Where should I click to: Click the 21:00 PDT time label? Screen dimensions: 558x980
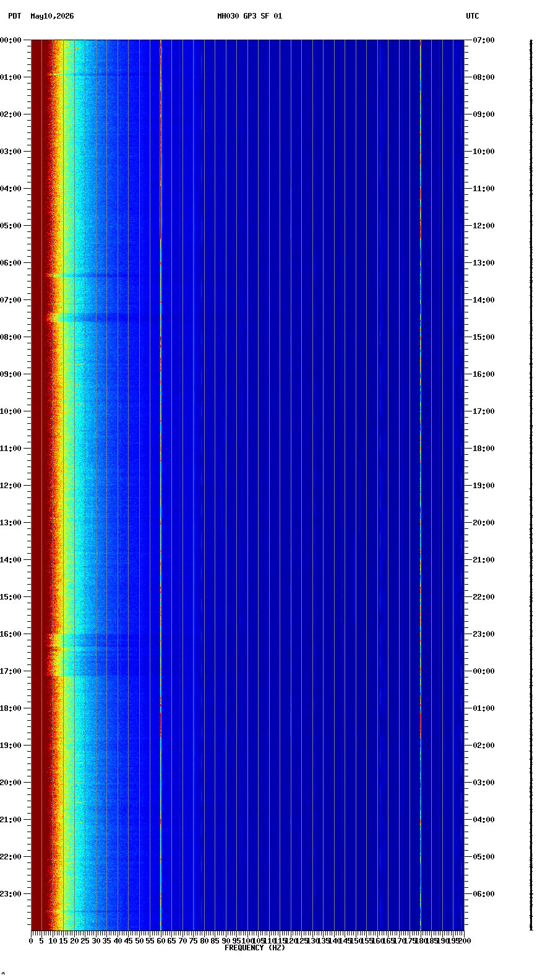tap(11, 820)
